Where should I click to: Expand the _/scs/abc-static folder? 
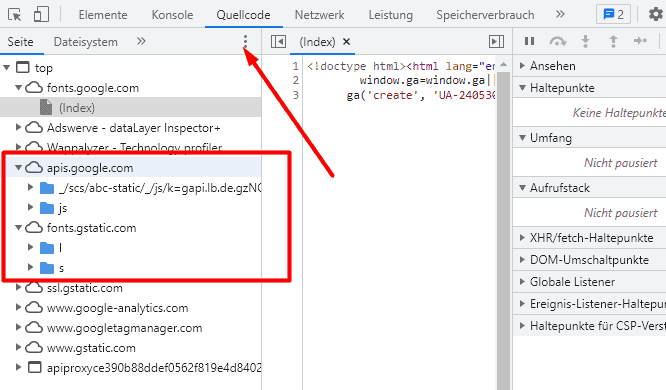point(30,187)
